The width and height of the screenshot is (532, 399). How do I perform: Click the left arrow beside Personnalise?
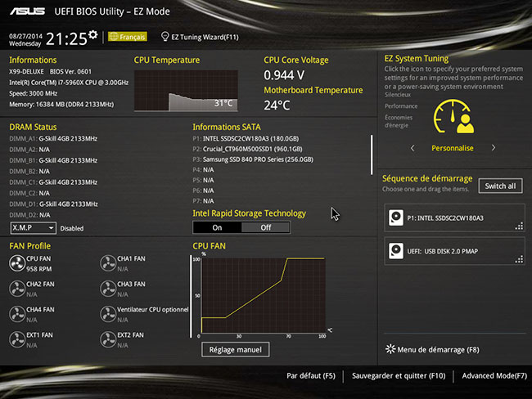pos(412,148)
